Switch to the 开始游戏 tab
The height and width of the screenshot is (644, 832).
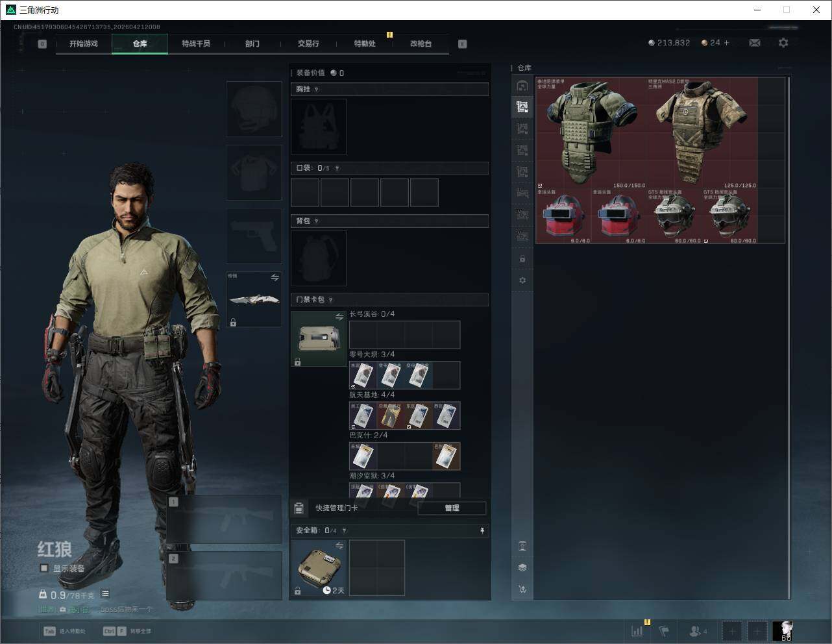tap(84, 43)
